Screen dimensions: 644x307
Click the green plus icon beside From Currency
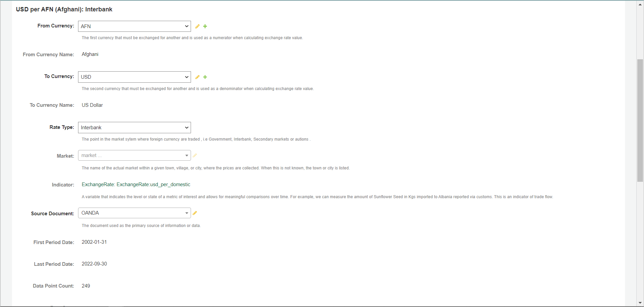(205, 26)
